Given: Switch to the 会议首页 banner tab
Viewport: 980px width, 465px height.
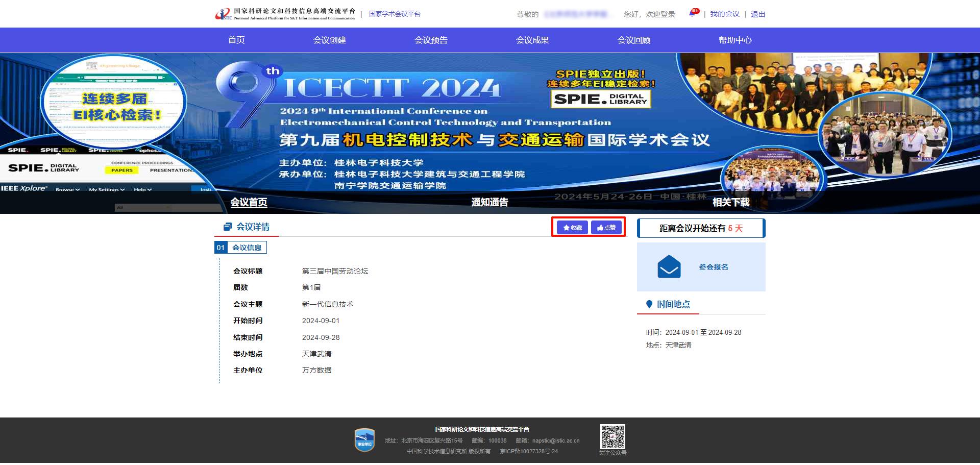Looking at the screenshot, I should [249, 203].
